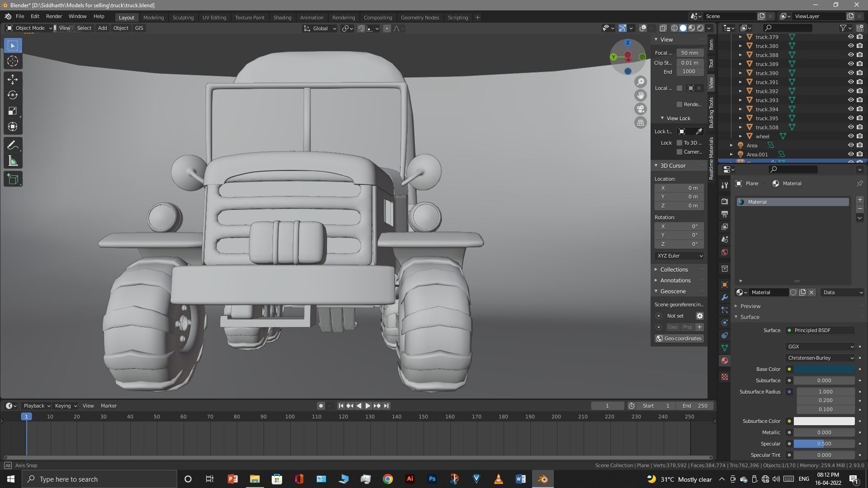
Task: Hide truck.379 in viewport
Action: tap(850, 37)
